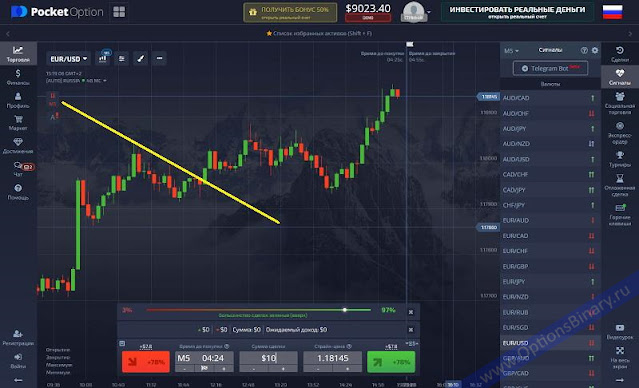Open the Чат sidebar section
This screenshot has height=388, width=639.
(x=18, y=169)
